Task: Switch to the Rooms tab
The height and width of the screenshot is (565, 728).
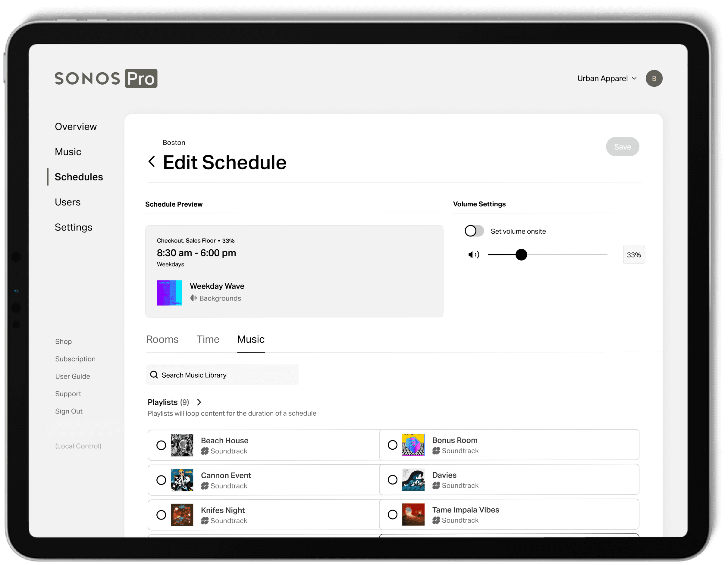Action: click(x=163, y=338)
